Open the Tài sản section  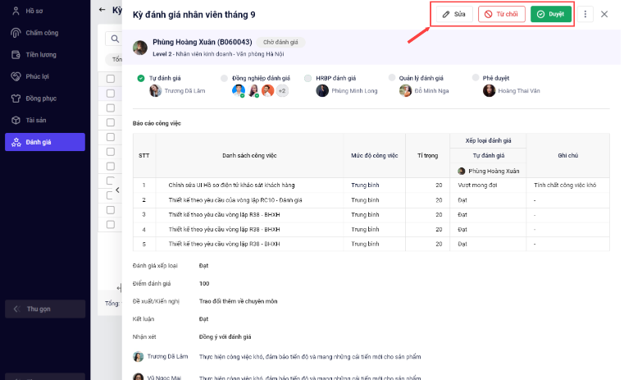(45, 120)
